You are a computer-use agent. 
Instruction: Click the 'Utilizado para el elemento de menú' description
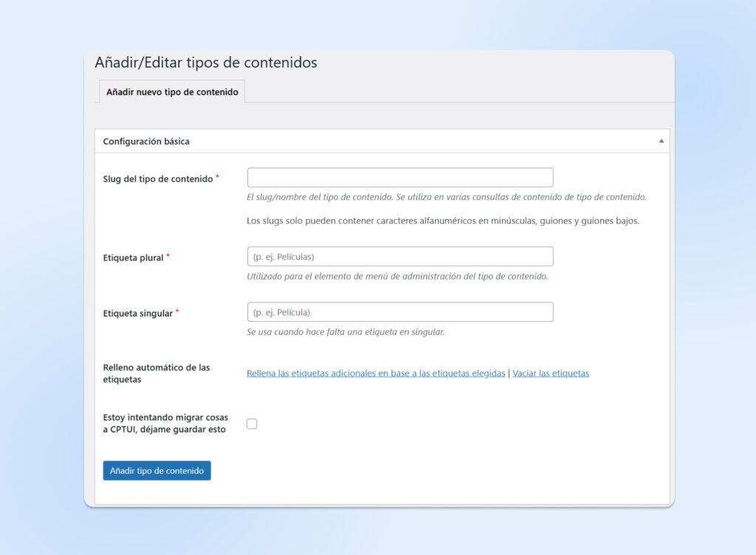[x=397, y=277]
